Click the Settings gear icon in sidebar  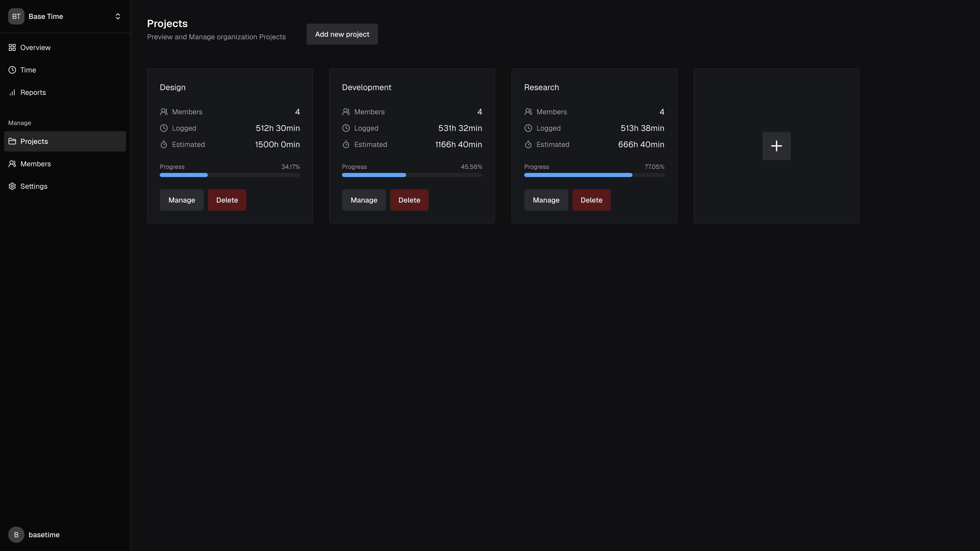coord(12,186)
